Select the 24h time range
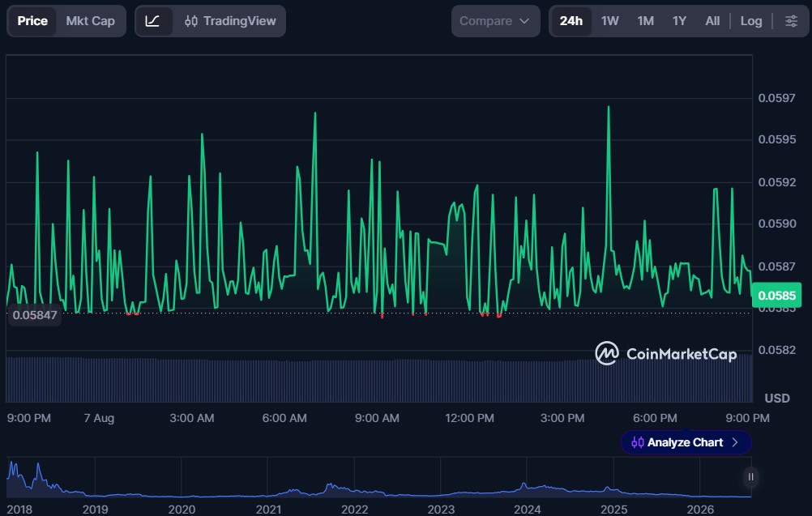This screenshot has height=516, width=812. tap(571, 21)
